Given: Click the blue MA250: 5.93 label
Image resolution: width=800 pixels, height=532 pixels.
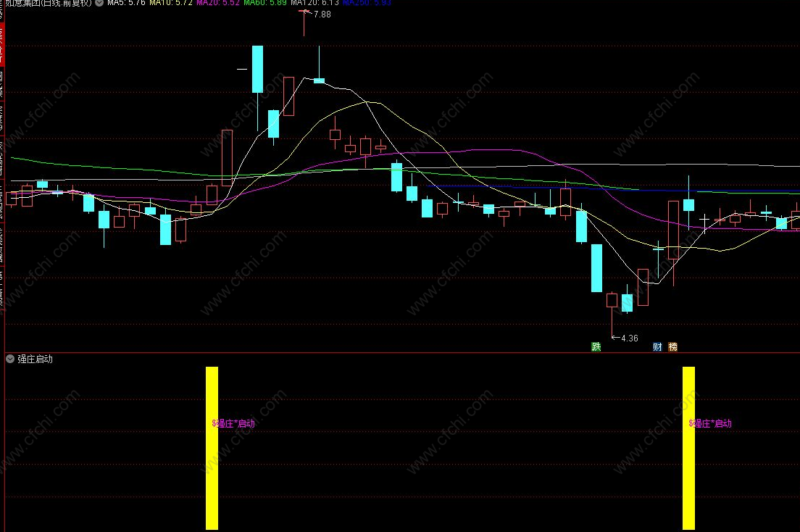Looking at the screenshot, I should (x=367, y=3).
